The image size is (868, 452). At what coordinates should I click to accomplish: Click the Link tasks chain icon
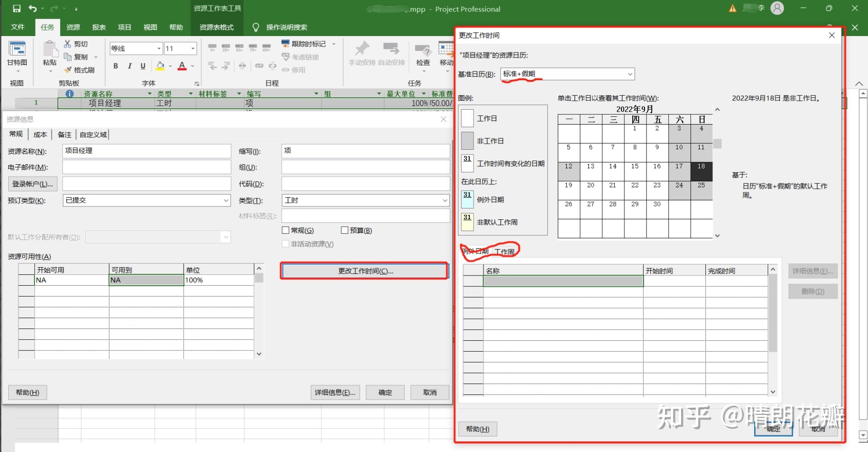(259, 66)
